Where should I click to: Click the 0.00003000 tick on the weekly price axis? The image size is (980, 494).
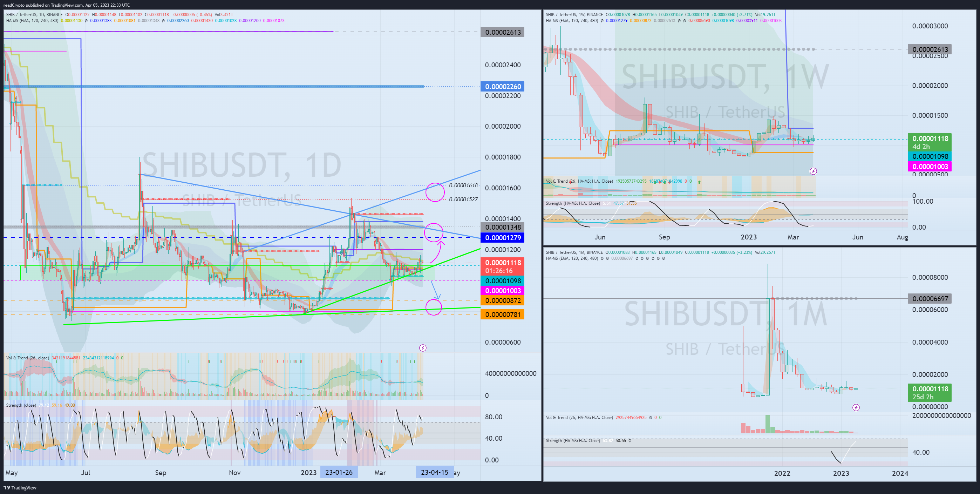tap(930, 26)
